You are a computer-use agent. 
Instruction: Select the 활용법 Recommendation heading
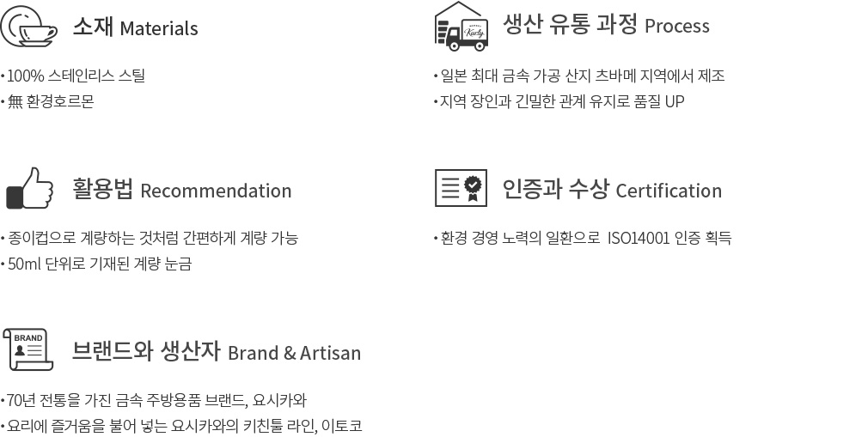tap(182, 189)
